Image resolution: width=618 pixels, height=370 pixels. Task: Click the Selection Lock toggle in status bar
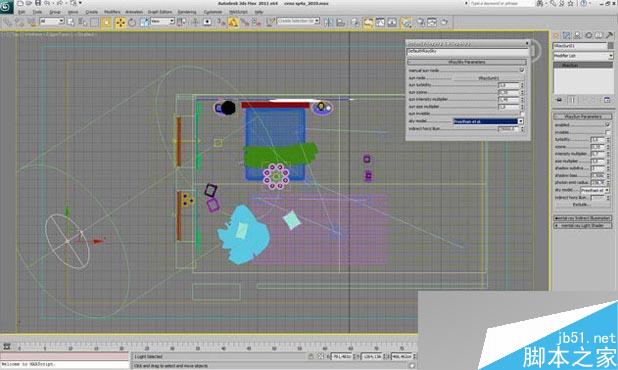(311, 356)
